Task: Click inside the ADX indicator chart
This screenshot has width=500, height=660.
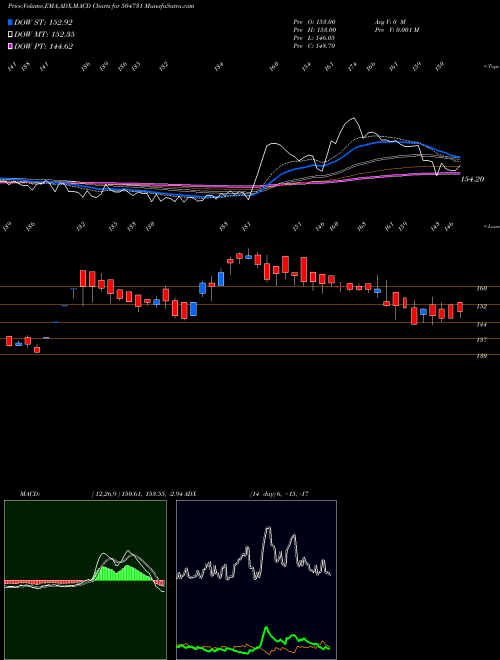Action: (x=256, y=580)
